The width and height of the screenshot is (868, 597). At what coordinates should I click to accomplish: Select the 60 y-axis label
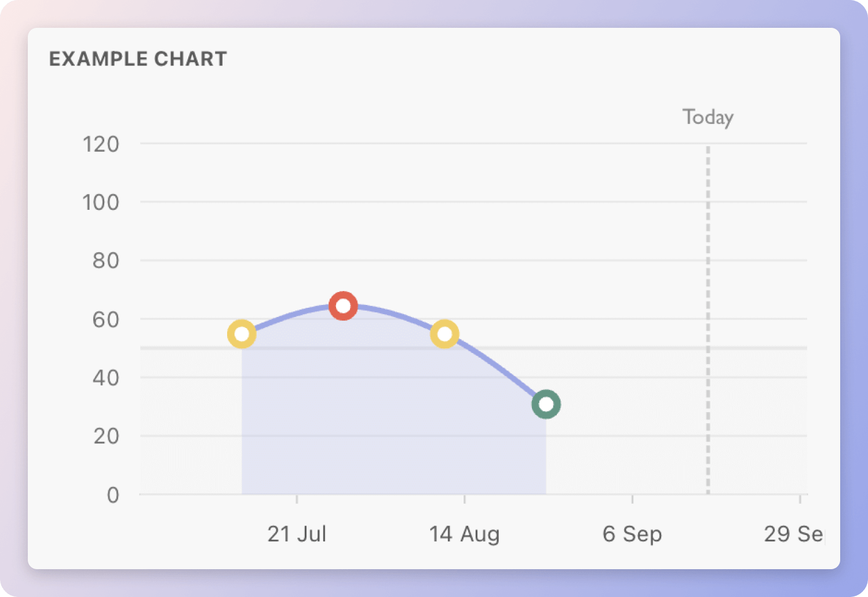pyautogui.click(x=105, y=319)
